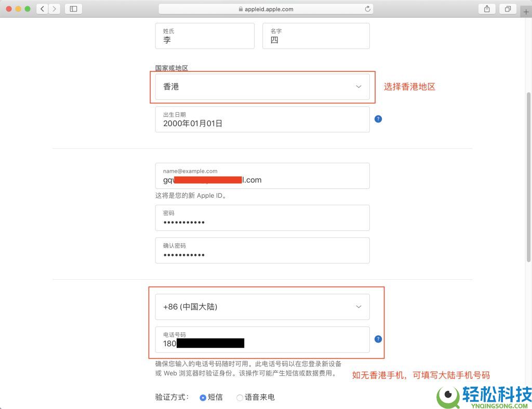Open a new tab with the plus icon
This screenshot has width=532, height=409.
tap(526, 12)
